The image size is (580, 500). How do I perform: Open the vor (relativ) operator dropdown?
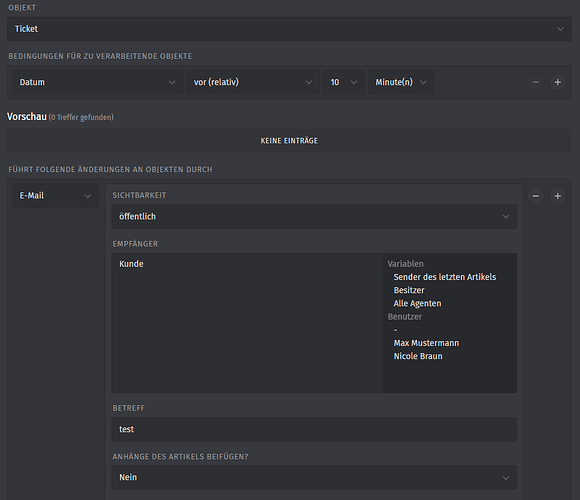pos(253,82)
